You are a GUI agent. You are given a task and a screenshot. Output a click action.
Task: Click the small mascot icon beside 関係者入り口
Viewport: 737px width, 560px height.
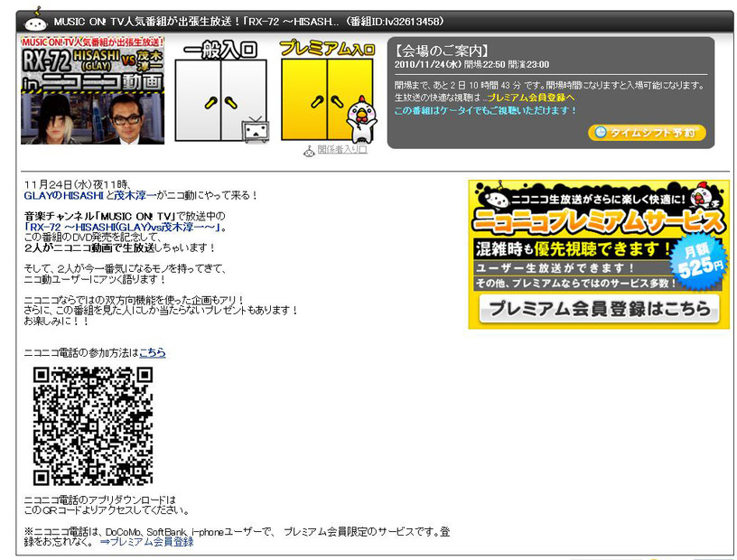tap(309, 151)
